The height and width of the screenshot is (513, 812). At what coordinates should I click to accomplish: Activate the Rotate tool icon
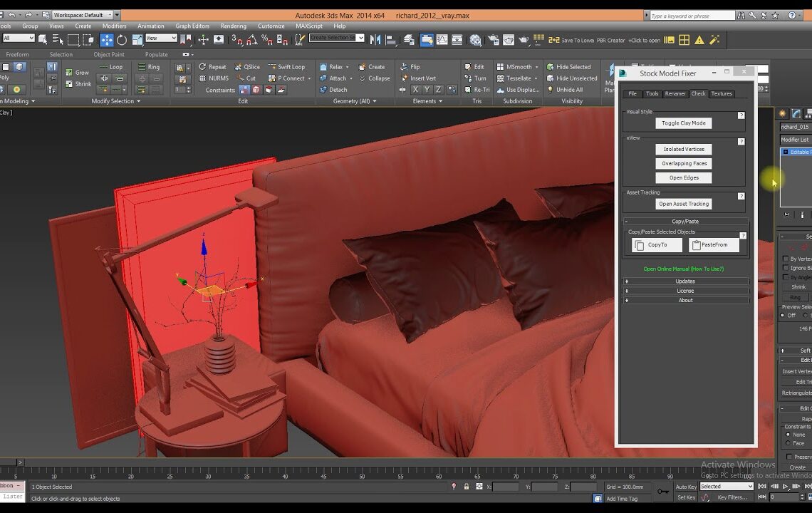(122, 40)
